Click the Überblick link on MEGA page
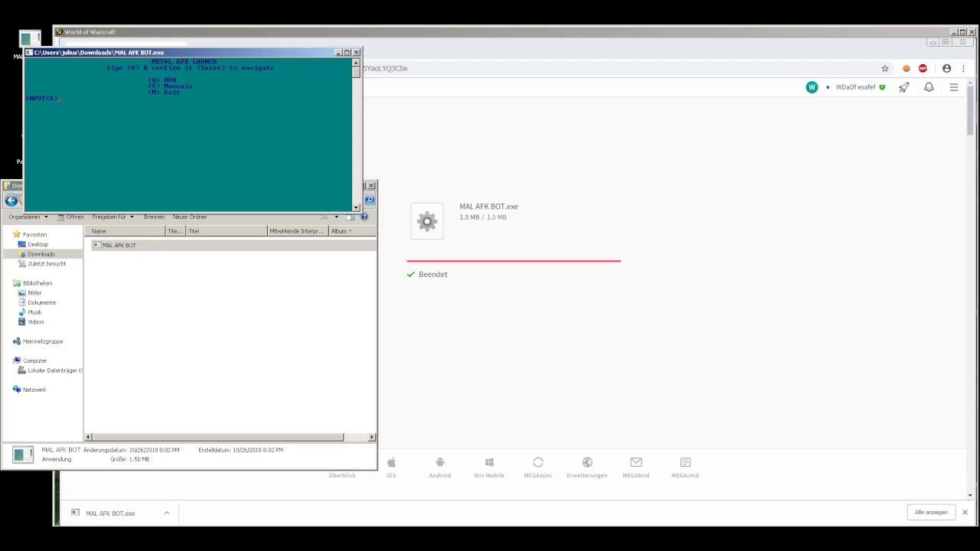980x551 pixels. [342, 475]
